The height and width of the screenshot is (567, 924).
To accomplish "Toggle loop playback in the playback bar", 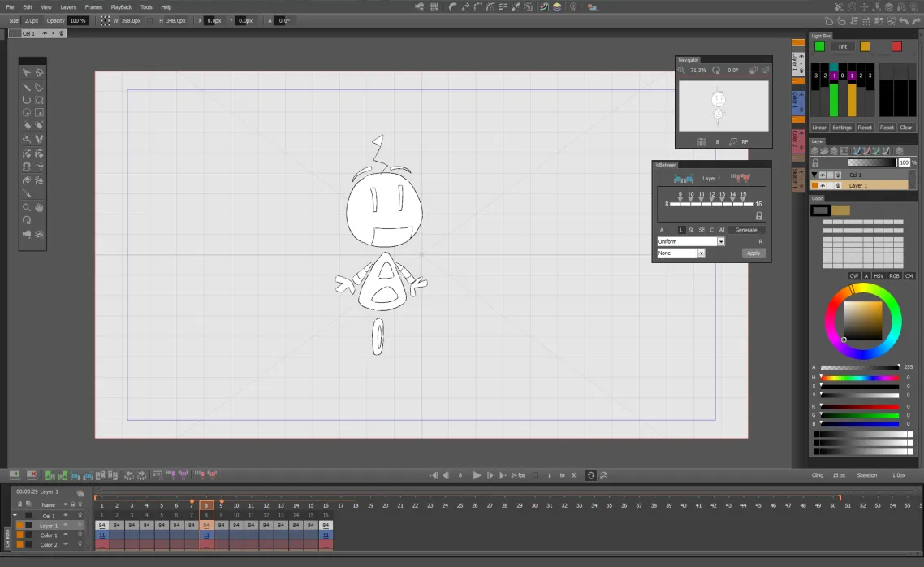I will [592, 475].
